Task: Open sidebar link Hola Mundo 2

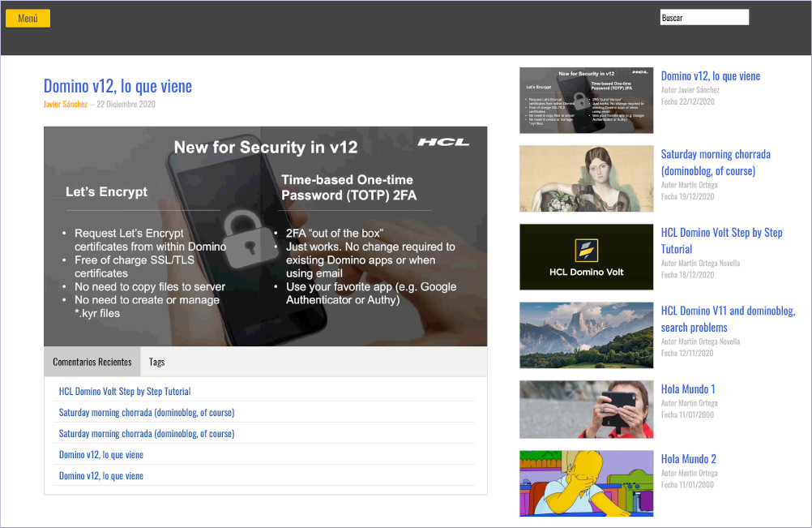Action: (x=688, y=459)
